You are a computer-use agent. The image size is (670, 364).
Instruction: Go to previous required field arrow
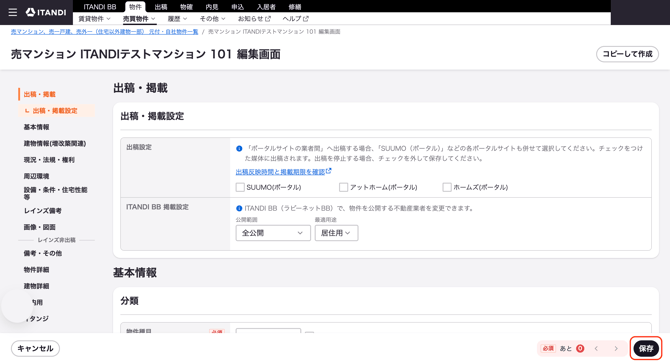[x=596, y=349]
